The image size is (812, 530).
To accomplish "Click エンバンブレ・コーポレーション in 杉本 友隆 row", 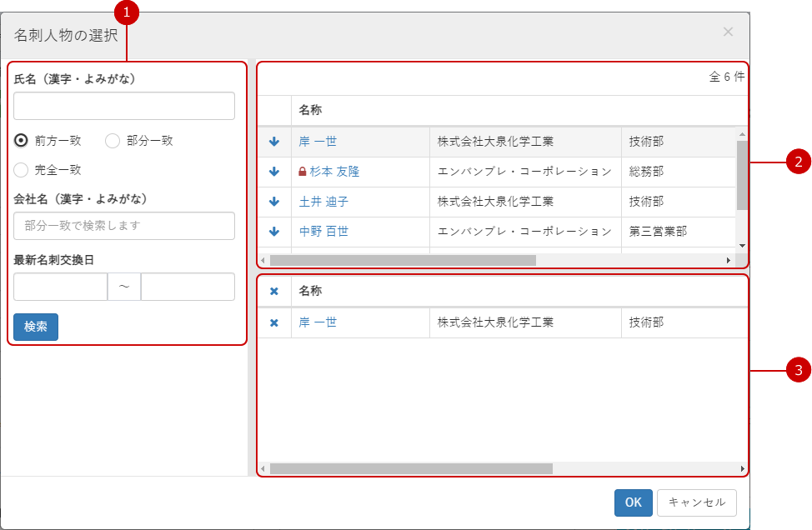I will click(x=524, y=172).
